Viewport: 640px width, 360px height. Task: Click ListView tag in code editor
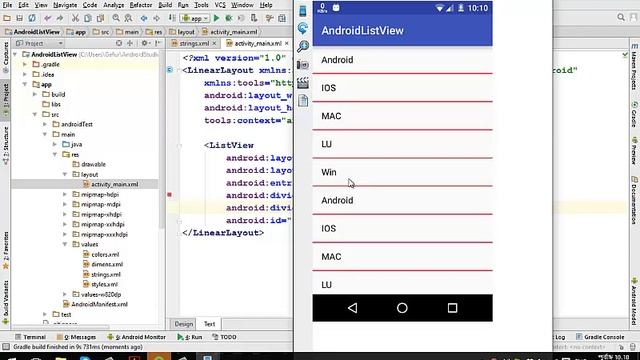tap(229, 145)
